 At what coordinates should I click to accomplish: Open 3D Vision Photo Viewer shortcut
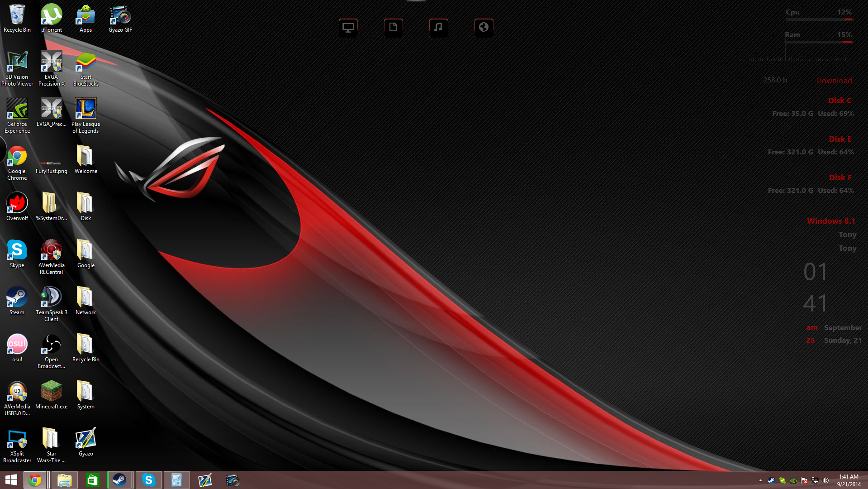pos(17,68)
